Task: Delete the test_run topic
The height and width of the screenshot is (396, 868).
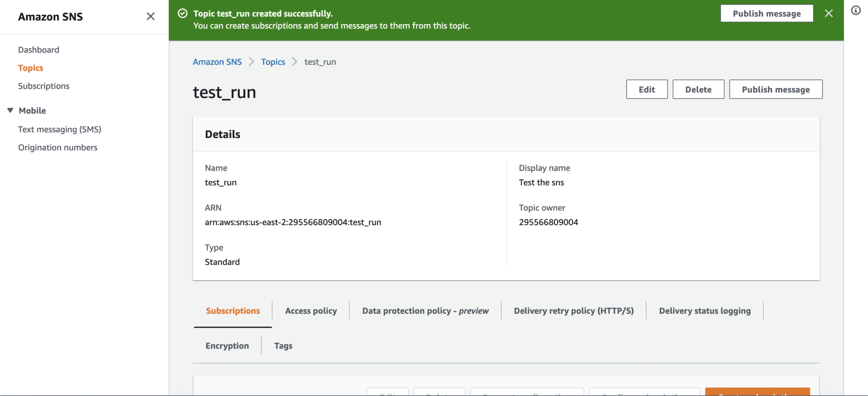Action: (x=698, y=89)
